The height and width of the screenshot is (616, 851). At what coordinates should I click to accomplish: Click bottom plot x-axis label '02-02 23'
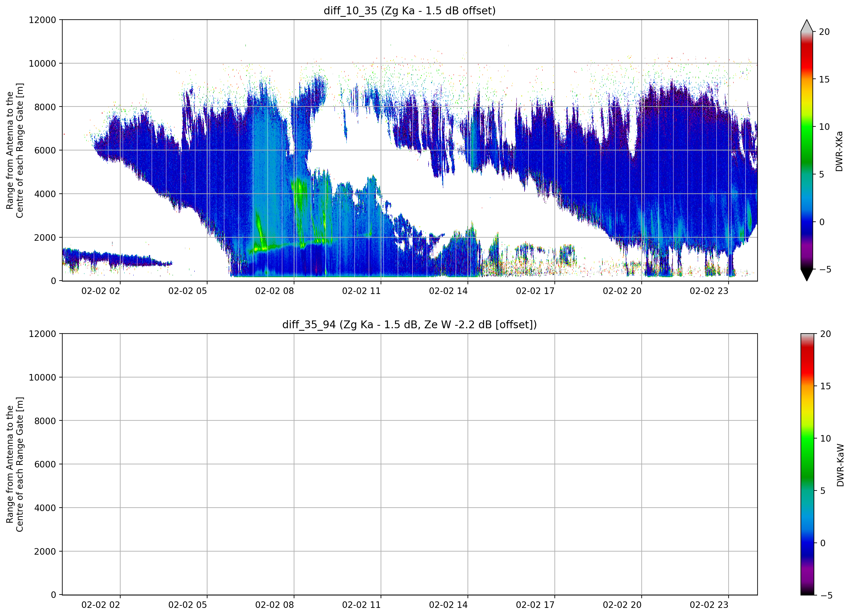[709, 605]
